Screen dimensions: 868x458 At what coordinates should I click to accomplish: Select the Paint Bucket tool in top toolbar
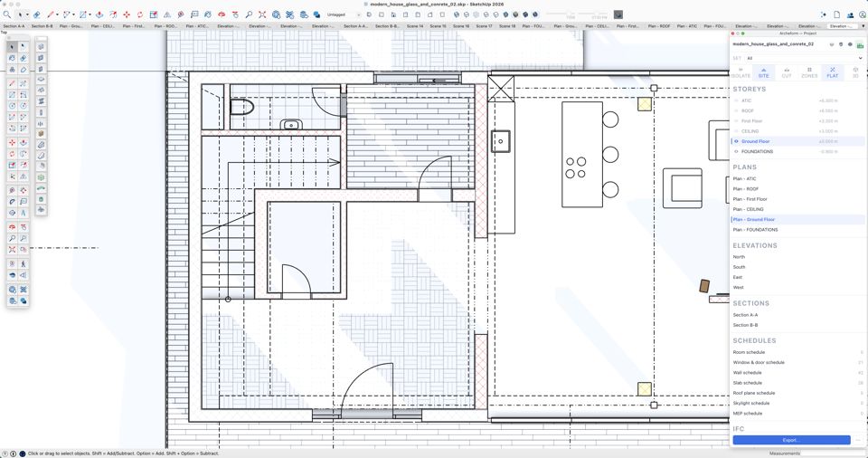208,14
